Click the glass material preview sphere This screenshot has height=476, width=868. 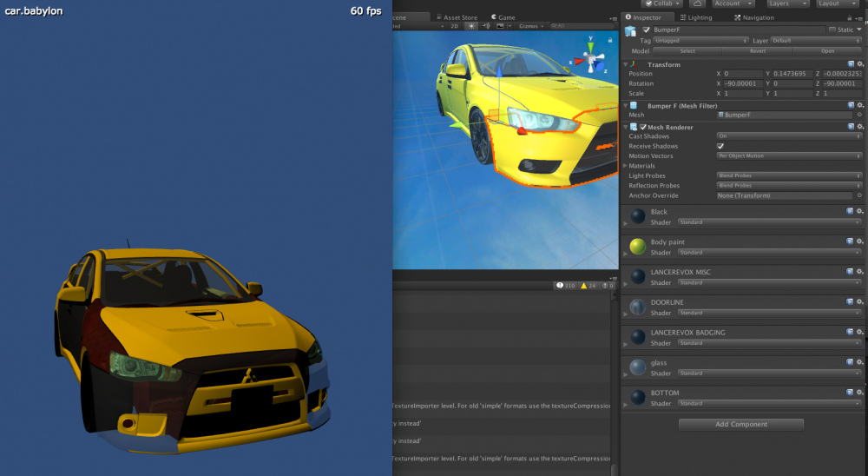(x=636, y=368)
